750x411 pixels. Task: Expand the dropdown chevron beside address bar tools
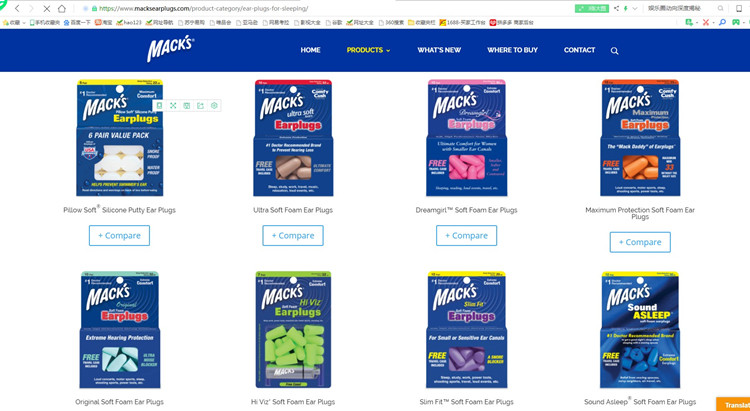(635, 9)
